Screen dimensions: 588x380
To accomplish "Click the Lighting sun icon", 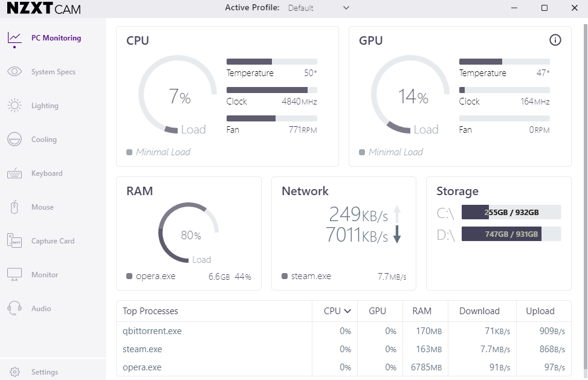I will click(15, 105).
